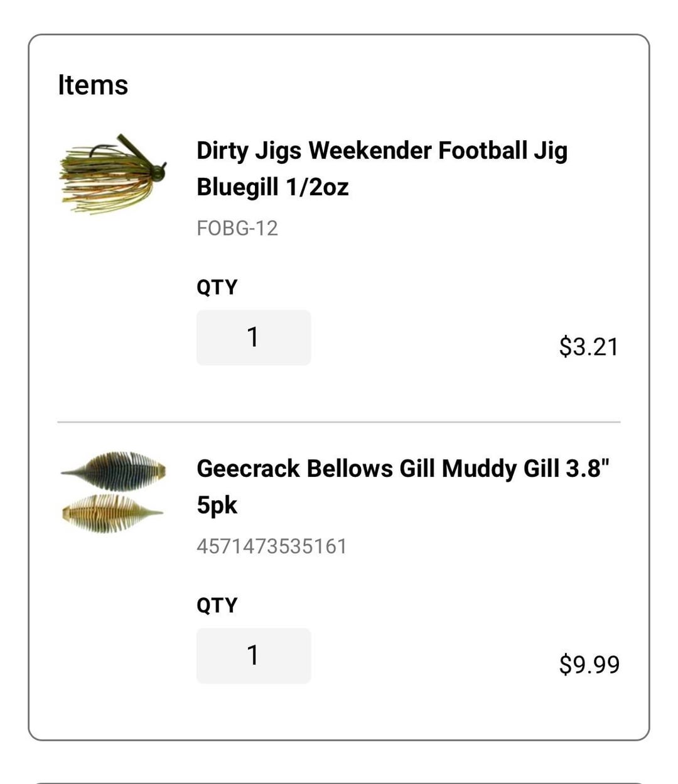Click the Items section heading
678x784 pixels.
pos(93,85)
